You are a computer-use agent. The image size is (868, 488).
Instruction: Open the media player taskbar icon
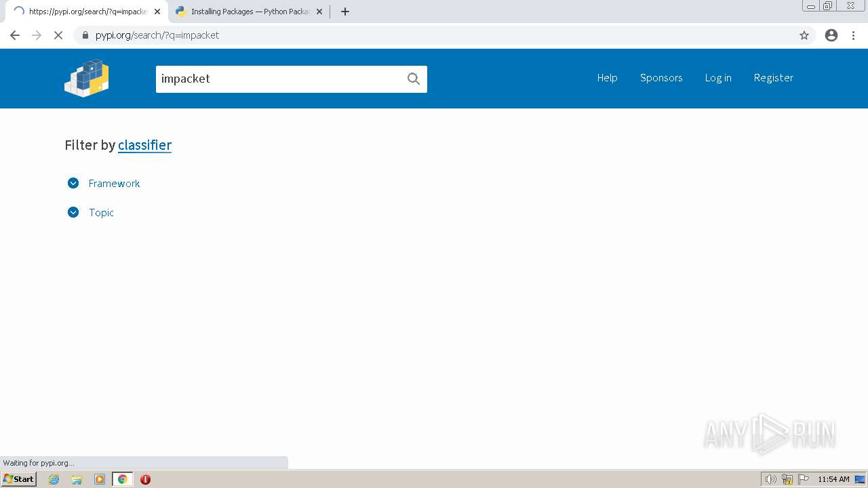click(x=100, y=479)
